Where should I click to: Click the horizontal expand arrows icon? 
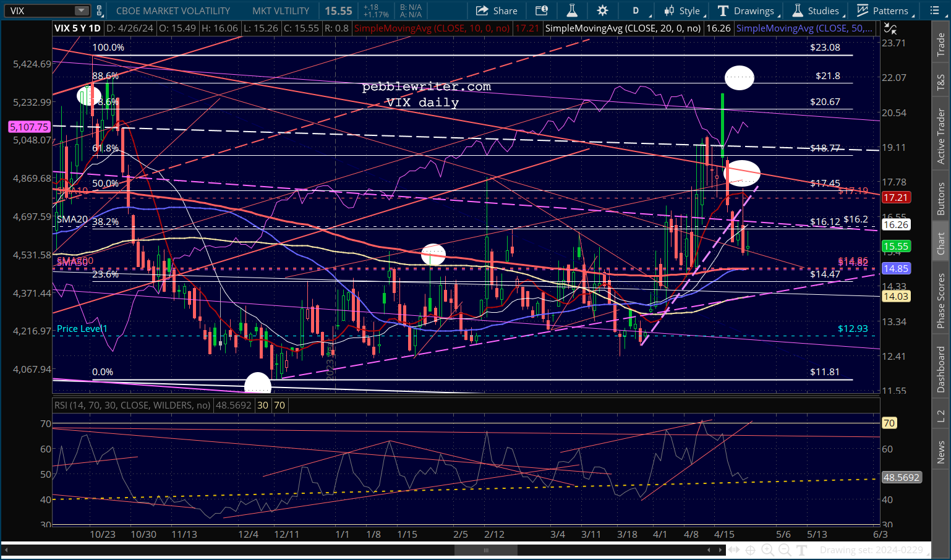(733, 549)
